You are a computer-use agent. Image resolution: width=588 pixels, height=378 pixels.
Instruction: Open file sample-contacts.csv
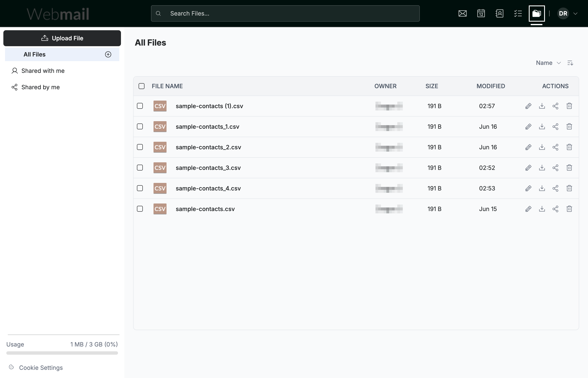click(x=205, y=209)
